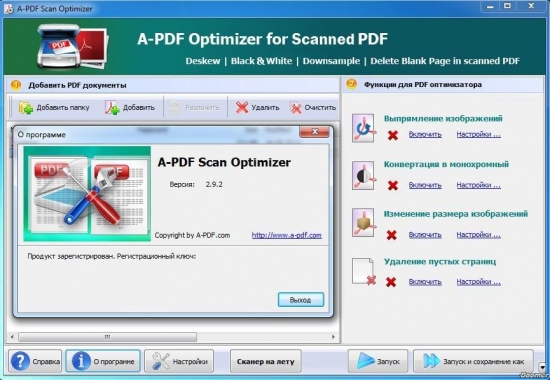Click the Добавить PDF toolbar icon
550x380 pixels.
pyautogui.click(x=112, y=108)
